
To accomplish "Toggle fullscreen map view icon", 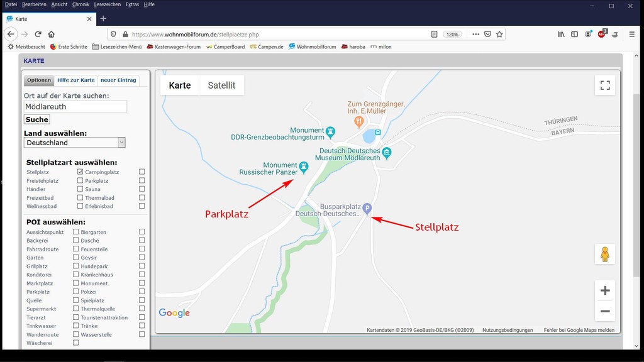I will [605, 85].
